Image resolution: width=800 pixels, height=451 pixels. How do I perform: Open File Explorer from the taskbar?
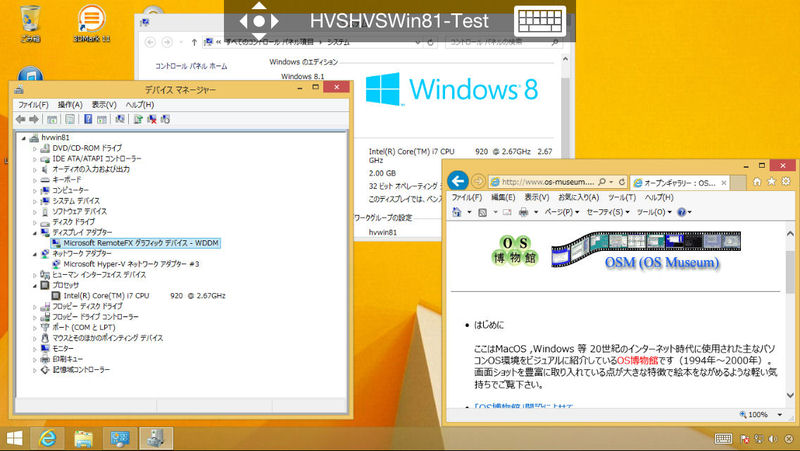click(83, 438)
